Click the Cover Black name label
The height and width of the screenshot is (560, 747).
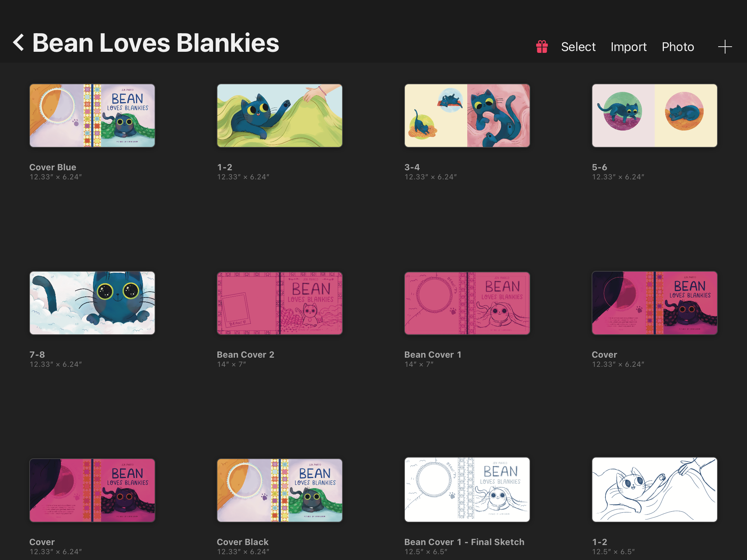[x=243, y=542]
